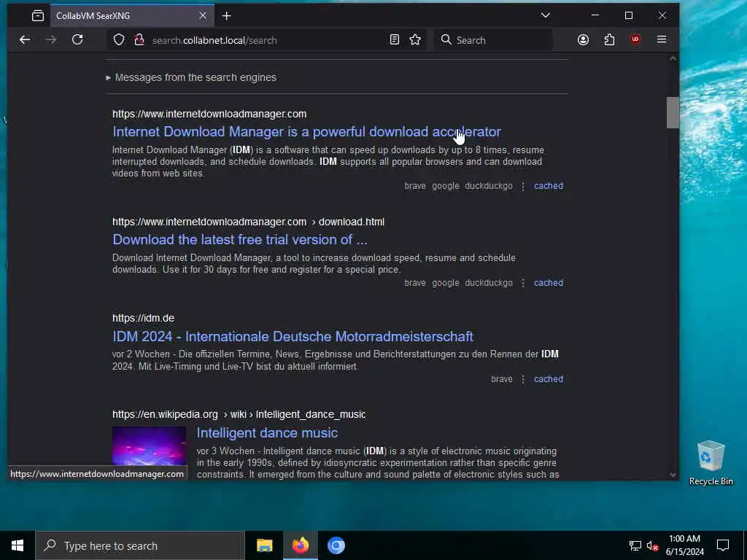Go back using the browser back arrow
Screen dimensions: 747x560
[25, 40]
